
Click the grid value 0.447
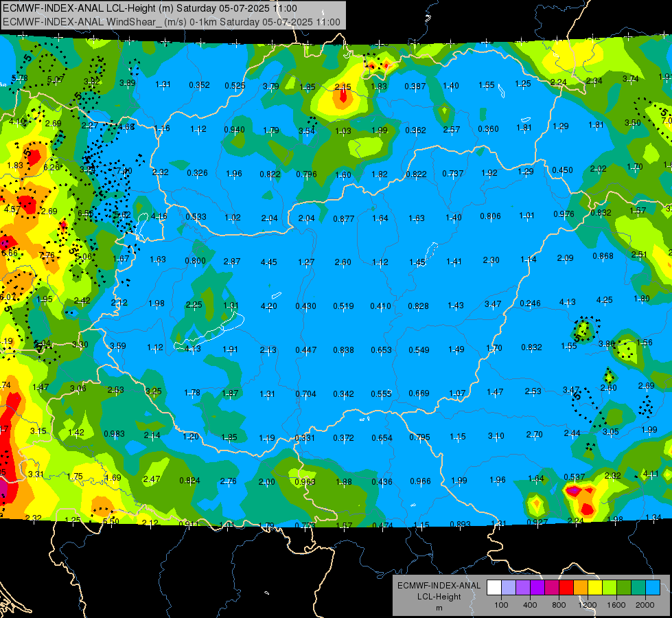pos(306,350)
